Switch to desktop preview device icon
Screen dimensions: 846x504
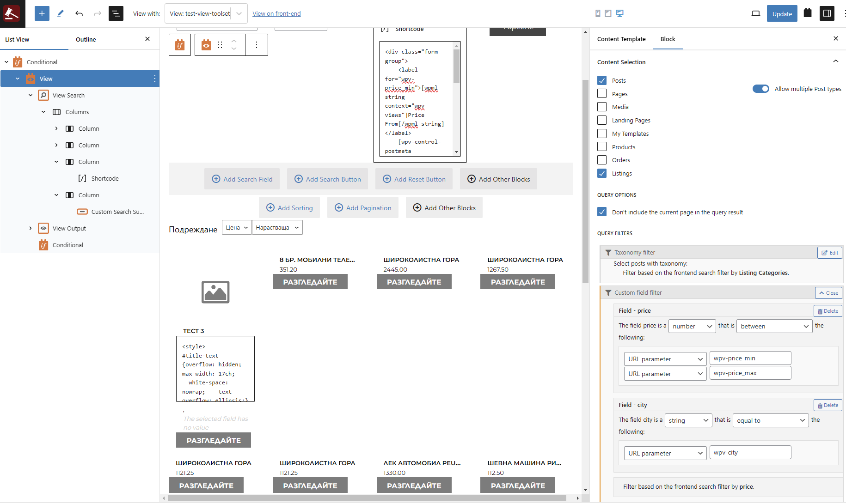[x=620, y=13]
